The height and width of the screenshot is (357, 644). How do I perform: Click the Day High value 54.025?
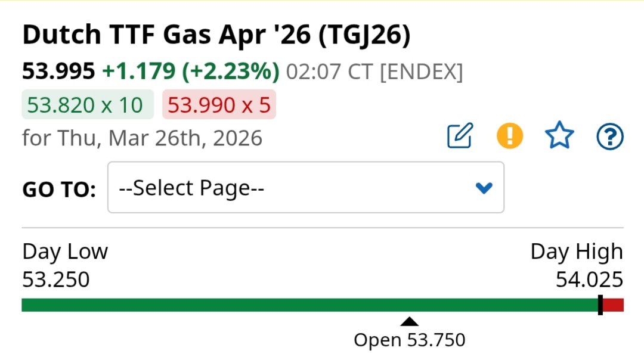[589, 278]
